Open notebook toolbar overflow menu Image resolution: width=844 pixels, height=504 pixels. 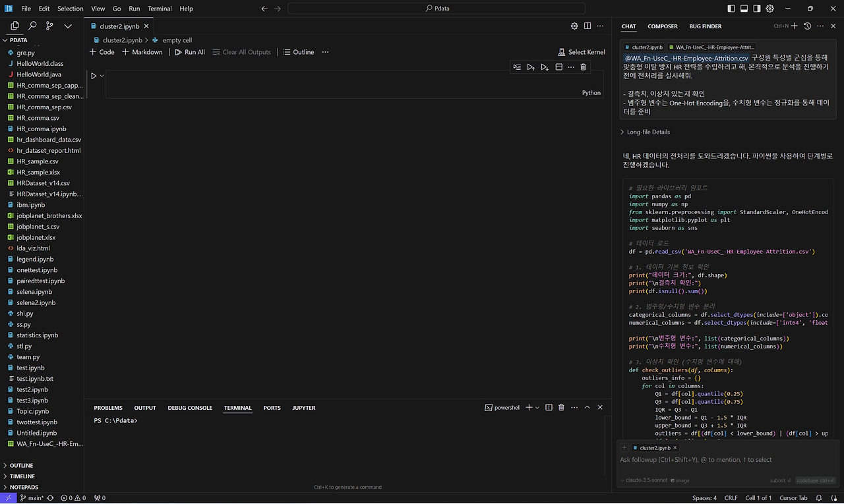pyautogui.click(x=325, y=52)
